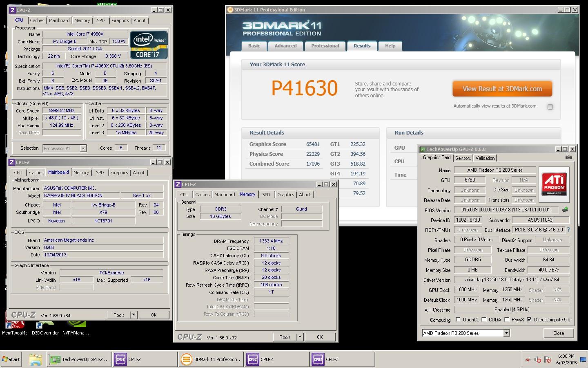Screen dimensions: 588x368
Task: Toggle the PhysX checkbox in GPU-Z
Action: [x=507, y=320]
